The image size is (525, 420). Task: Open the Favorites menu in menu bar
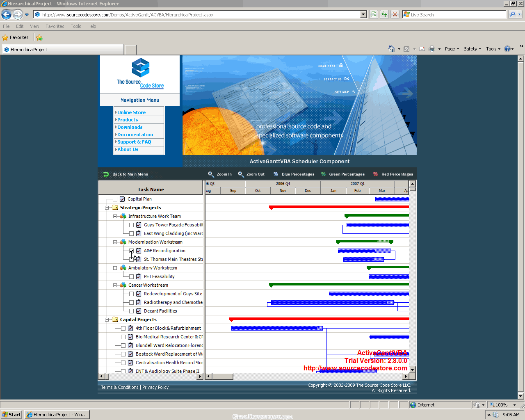pyautogui.click(x=55, y=26)
